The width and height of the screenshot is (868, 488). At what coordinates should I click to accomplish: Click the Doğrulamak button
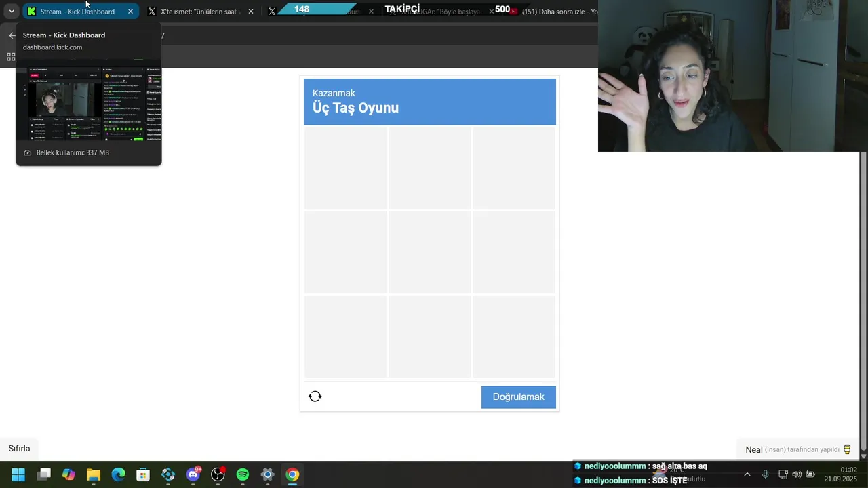click(519, 397)
